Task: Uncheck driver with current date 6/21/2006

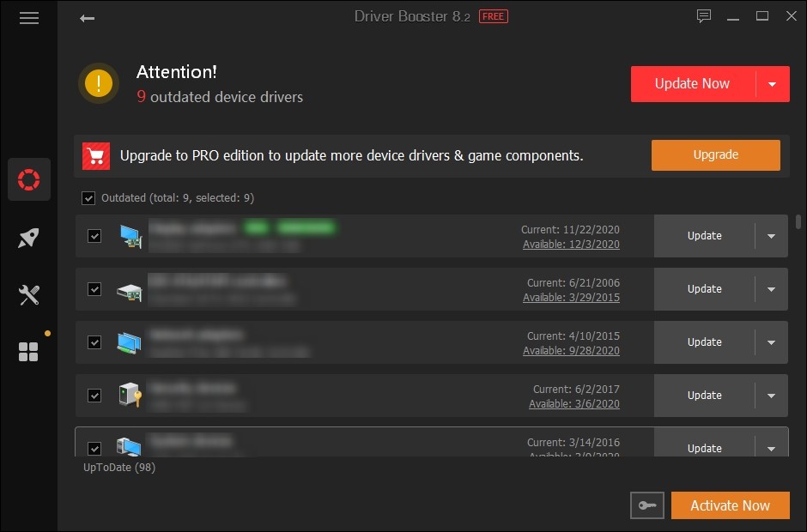Action: pos(94,289)
